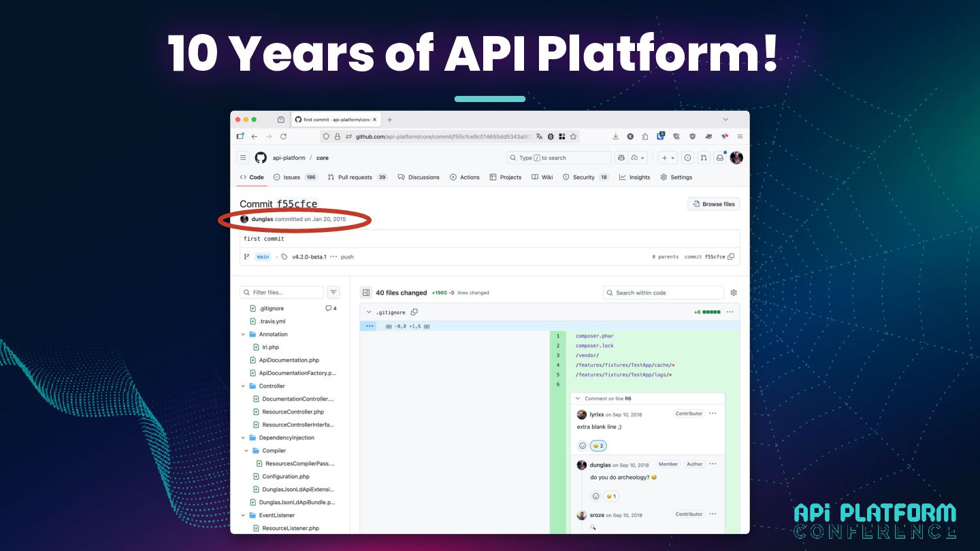Open the Pull requests tab
This screenshot has height=551, width=980.
(x=357, y=178)
